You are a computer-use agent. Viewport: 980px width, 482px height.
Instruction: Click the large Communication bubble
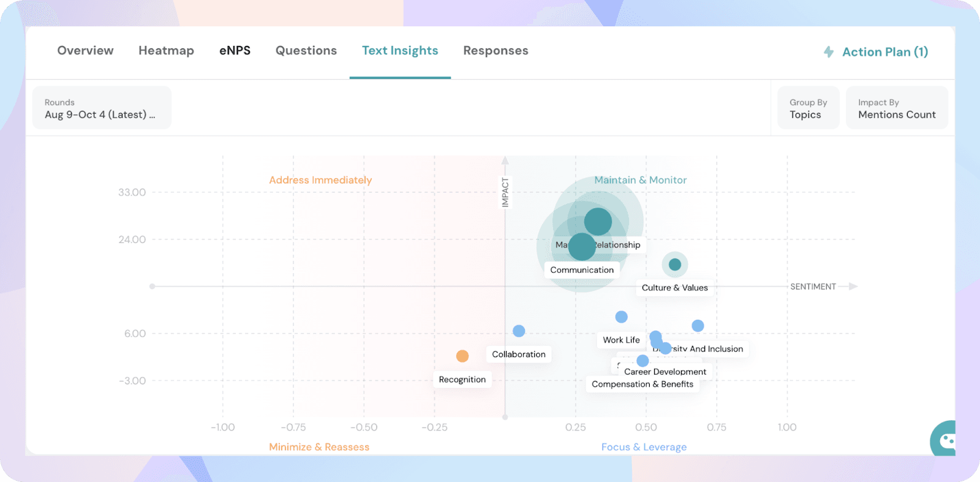tap(581, 247)
